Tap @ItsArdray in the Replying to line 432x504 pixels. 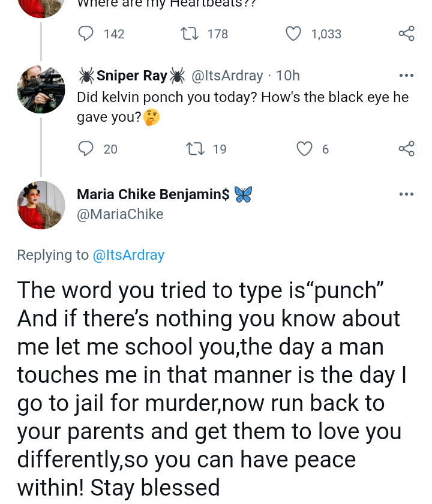click(128, 255)
